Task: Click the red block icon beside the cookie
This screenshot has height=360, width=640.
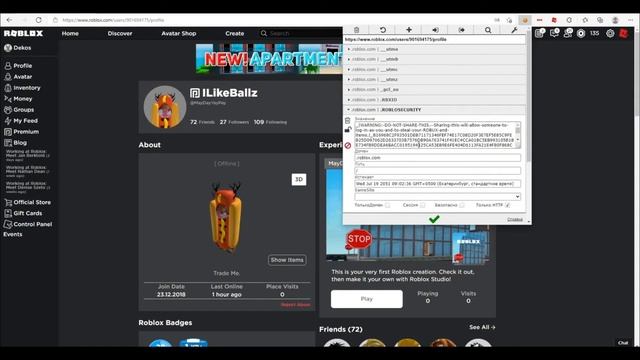Action: coord(347,145)
